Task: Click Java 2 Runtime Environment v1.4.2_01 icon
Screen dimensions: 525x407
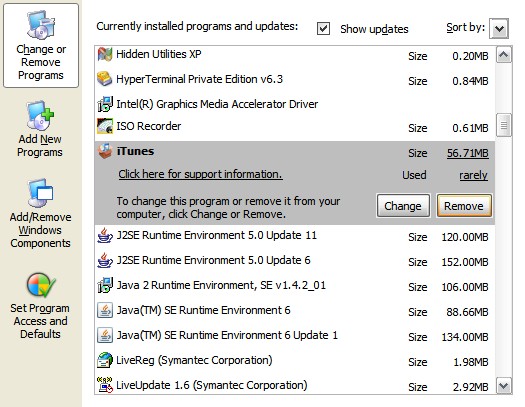Action: [105, 285]
